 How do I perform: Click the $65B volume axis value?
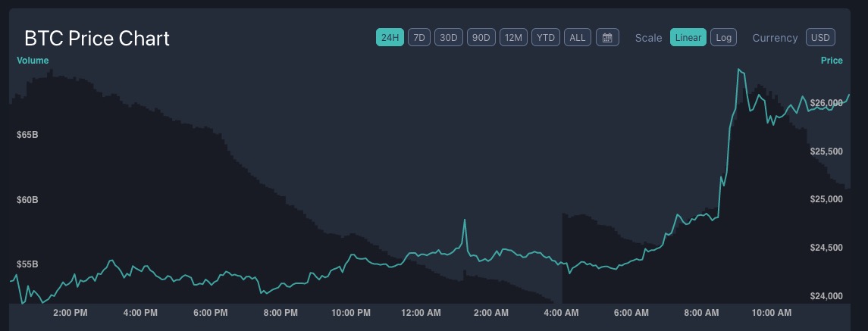27,135
